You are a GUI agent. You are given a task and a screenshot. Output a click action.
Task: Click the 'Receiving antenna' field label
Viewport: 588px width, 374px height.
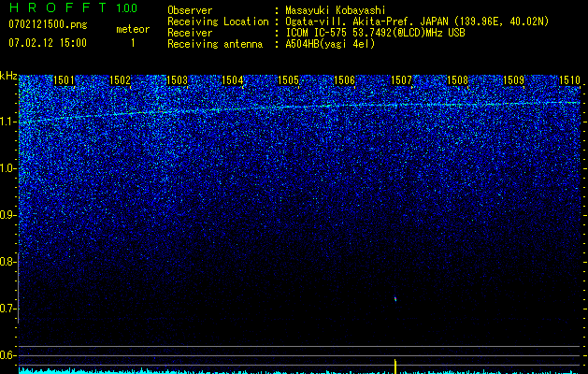[x=215, y=44]
